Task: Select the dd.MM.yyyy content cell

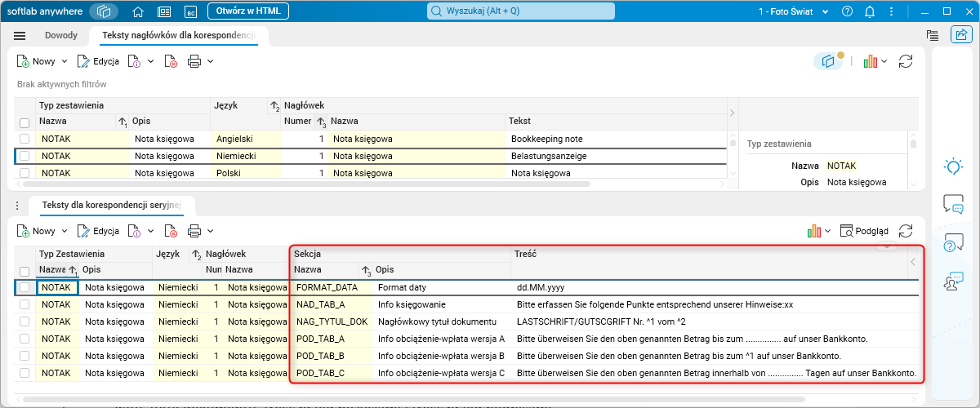Action: point(717,287)
